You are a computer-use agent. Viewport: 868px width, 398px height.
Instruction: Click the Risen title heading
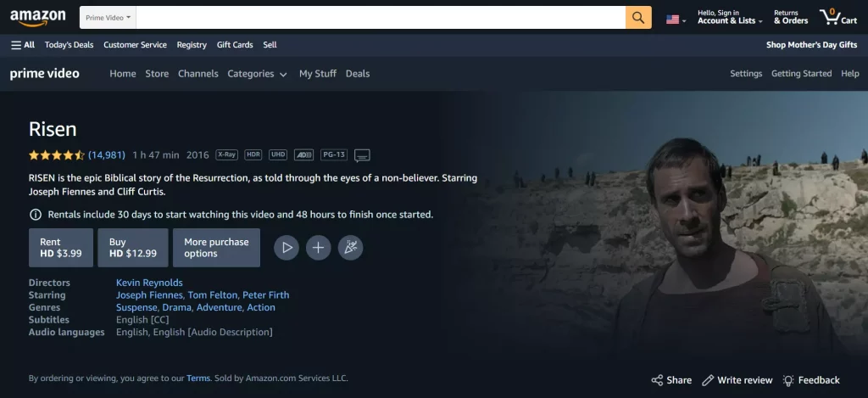click(x=53, y=129)
